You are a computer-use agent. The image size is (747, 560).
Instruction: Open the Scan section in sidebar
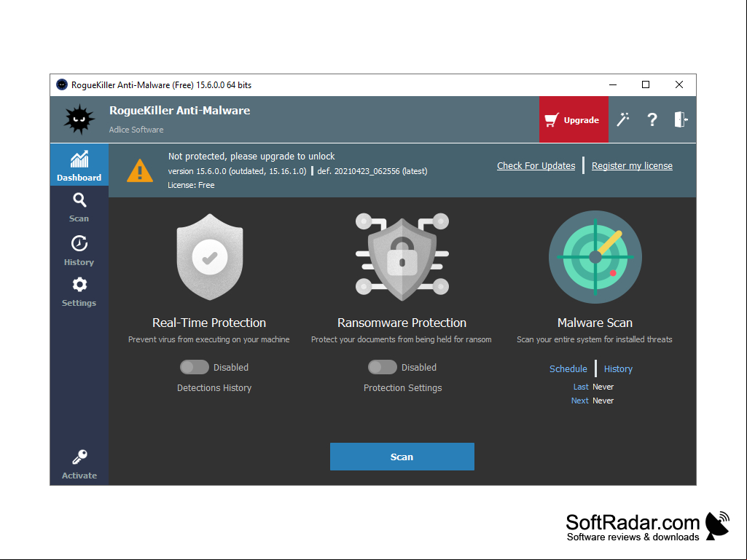click(x=79, y=208)
